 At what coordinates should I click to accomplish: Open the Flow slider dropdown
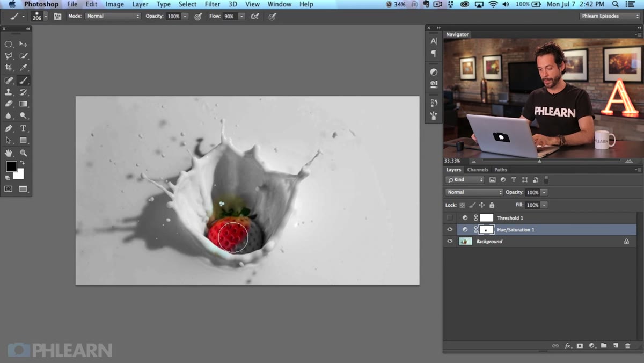pos(241,17)
